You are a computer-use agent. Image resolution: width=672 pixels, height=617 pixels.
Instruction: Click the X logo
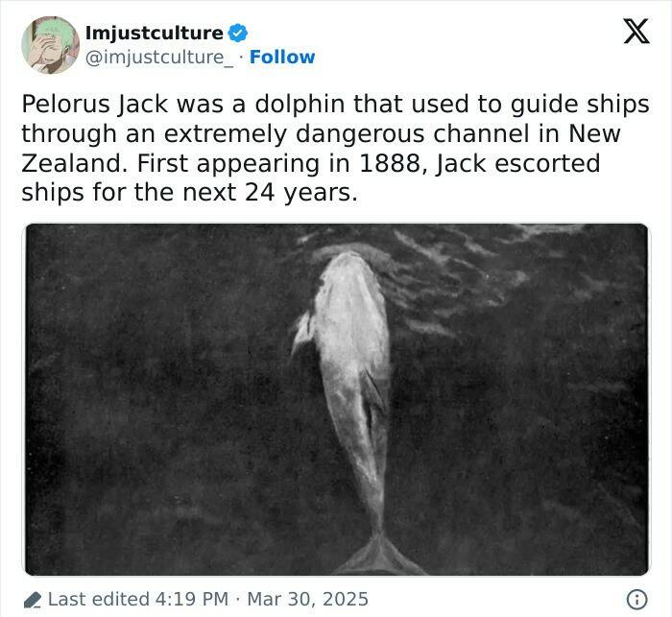(630, 33)
